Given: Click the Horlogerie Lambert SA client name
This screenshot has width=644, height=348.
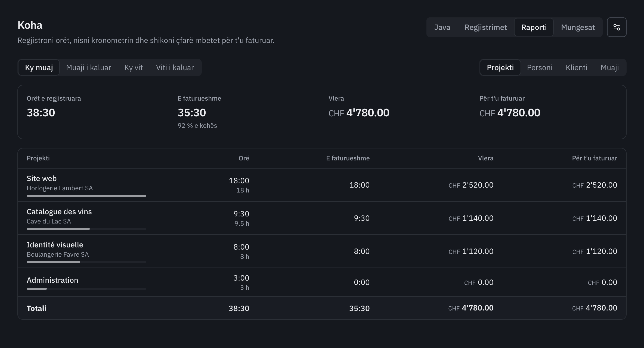Looking at the screenshot, I should [60, 188].
